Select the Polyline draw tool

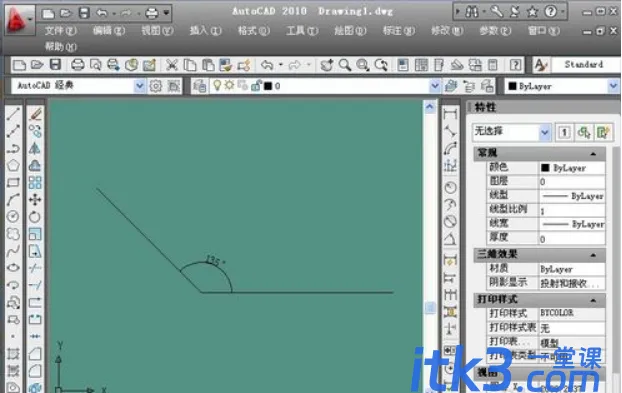[x=13, y=149]
